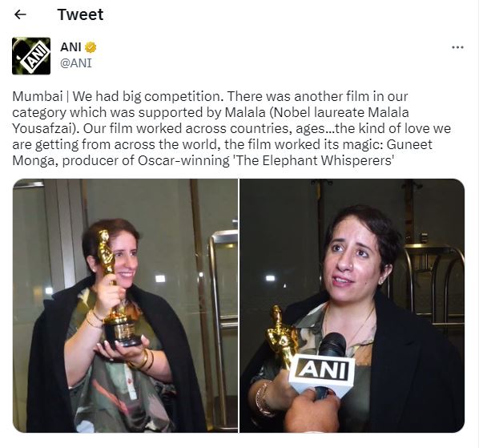487x448 pixels.
Task: Click the Yousafzai text in the tweet body
Action: point(46,128)
